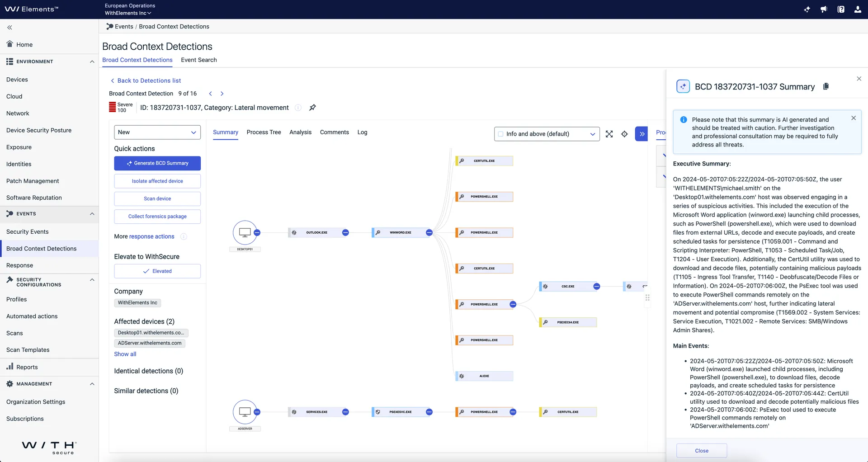Viewport: 868px width, 462px height.
Task: Collapse the ENVIRONMENT section chevron
Action: click(92, 61)
